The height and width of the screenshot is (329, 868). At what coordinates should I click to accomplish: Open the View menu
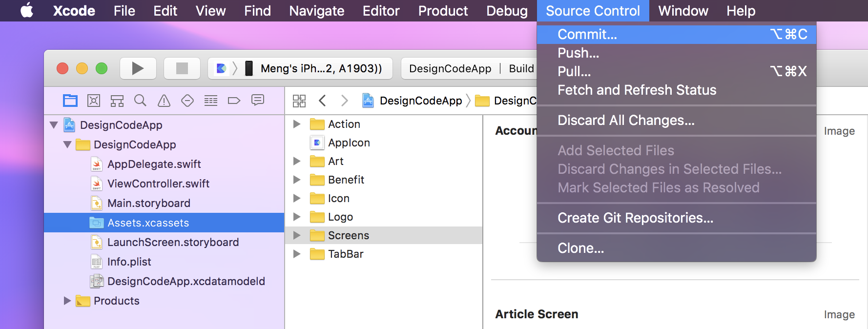[x=210, y=11]
